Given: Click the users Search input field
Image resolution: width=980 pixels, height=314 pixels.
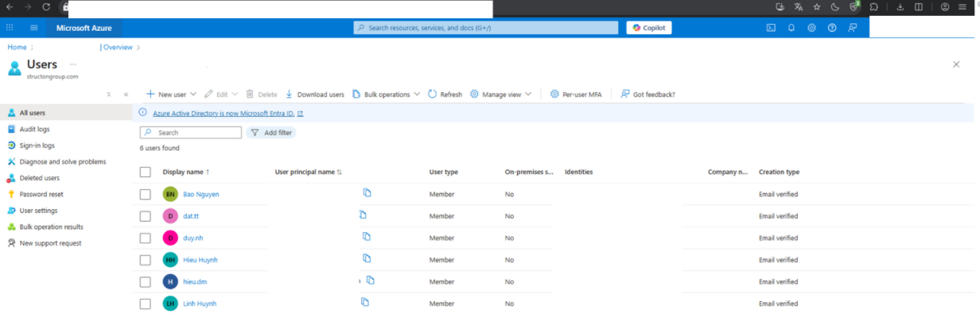Looking at the screenshot, I should point(191,133).
